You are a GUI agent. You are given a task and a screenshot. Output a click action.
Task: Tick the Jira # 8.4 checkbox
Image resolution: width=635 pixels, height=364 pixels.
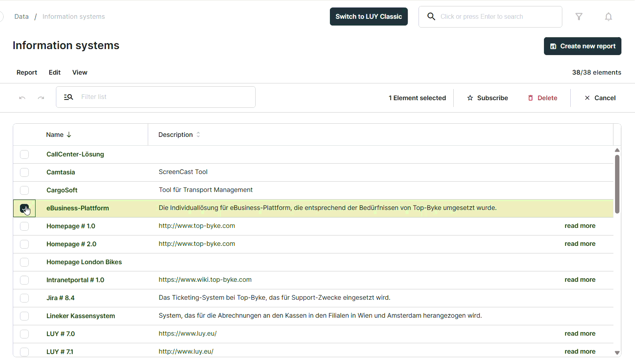point(24,298)
